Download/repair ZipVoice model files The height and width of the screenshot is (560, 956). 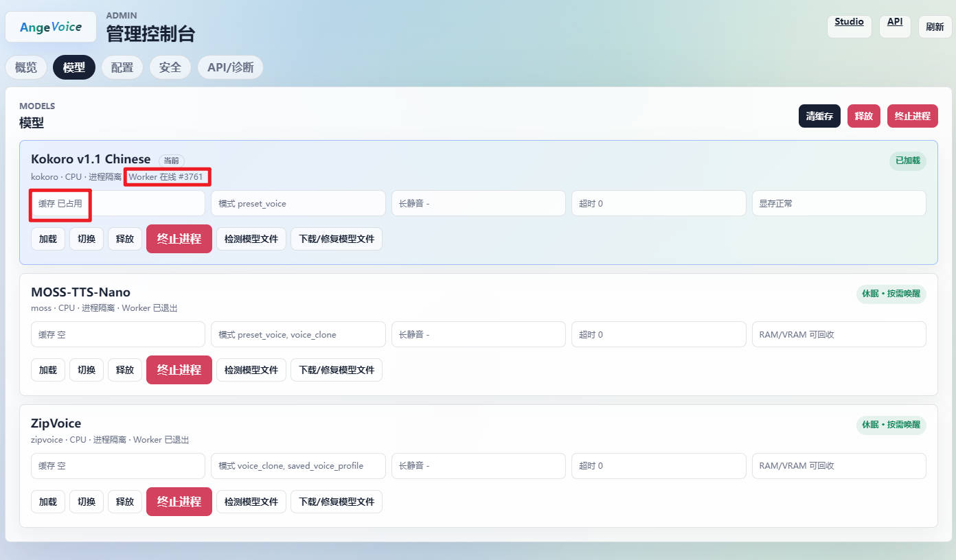(337, 502)
